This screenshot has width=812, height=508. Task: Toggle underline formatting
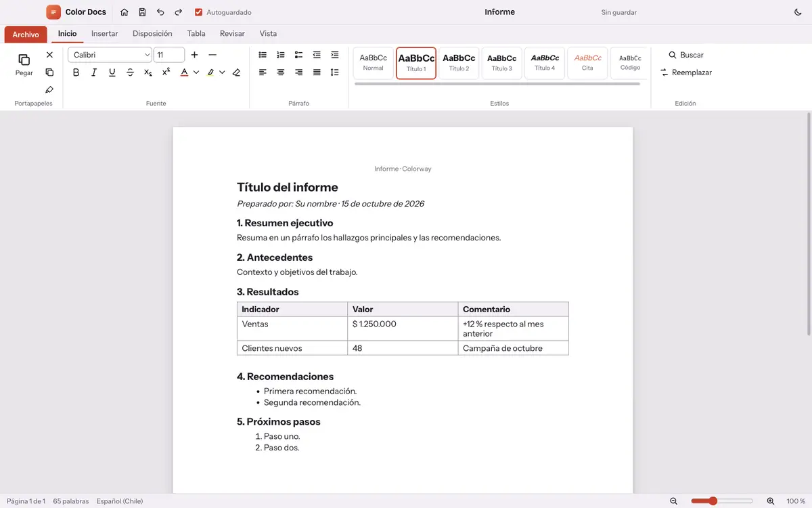coord(112,72)
